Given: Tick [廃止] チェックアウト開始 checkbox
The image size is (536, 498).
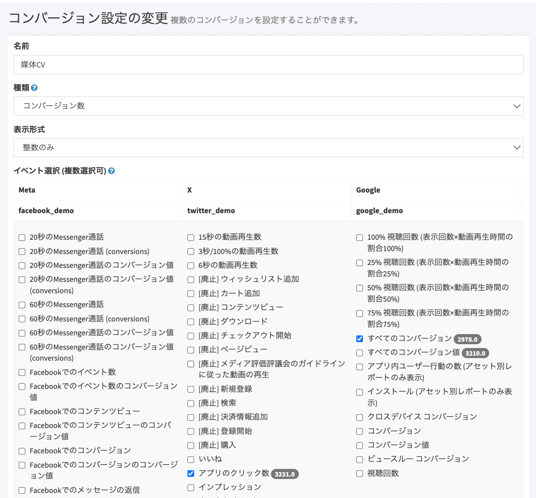Looking at the screenshot, I should (x=191, y=336).
